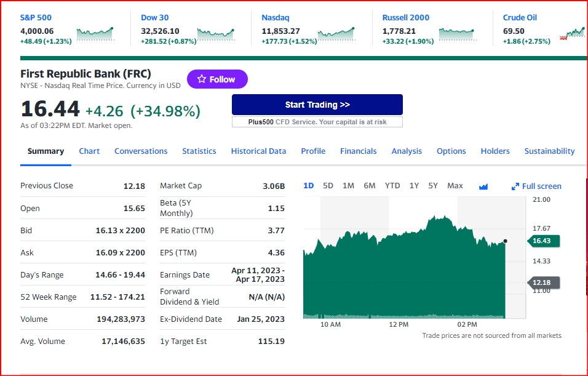Go to the Statistics tab
This screenshot has height=376, width=588.
coord(199,151)
